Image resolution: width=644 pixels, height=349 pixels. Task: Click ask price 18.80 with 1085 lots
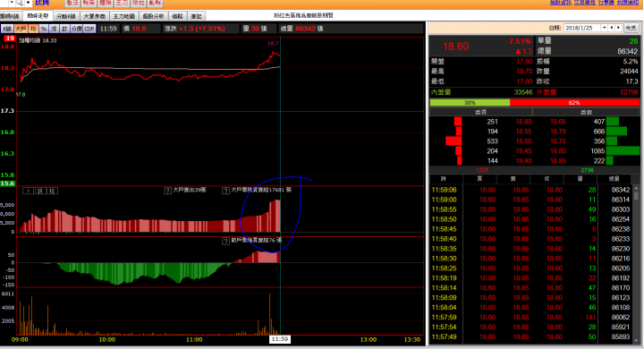coord(558,151)
